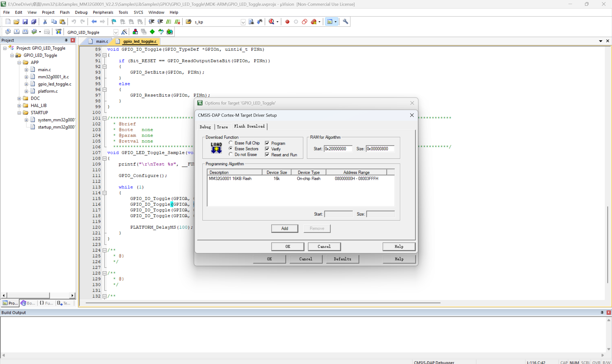Collapse the STARTUP folder in project tree

[19, 113]
